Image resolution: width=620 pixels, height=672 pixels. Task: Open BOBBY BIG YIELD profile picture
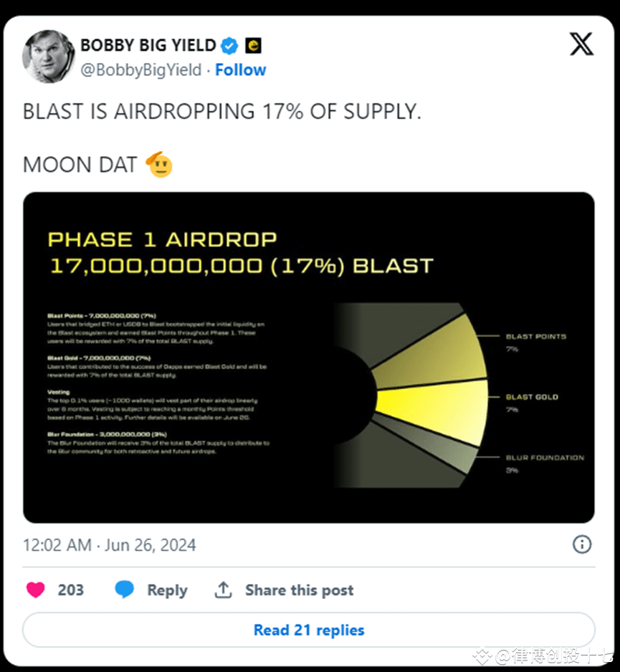[49, 57]
